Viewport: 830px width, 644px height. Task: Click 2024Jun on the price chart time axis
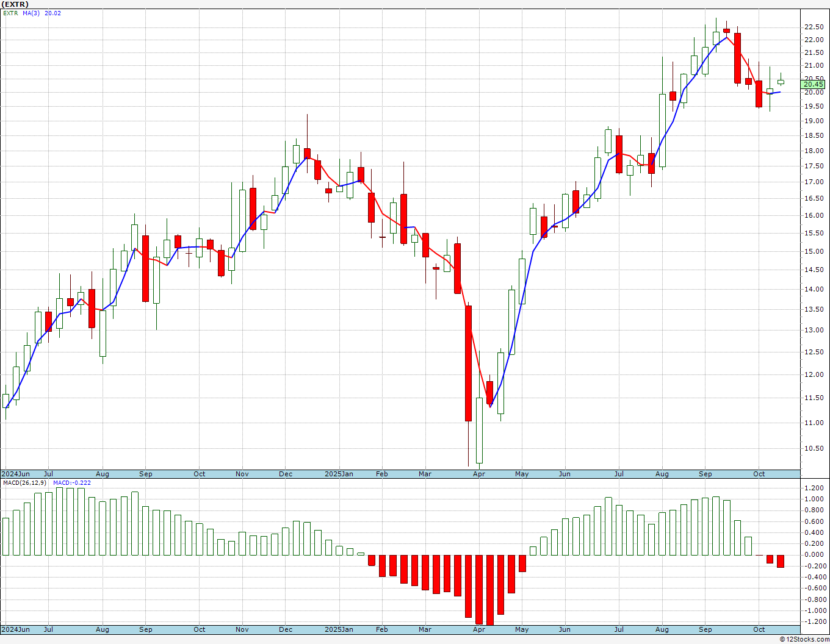point(15,474)
